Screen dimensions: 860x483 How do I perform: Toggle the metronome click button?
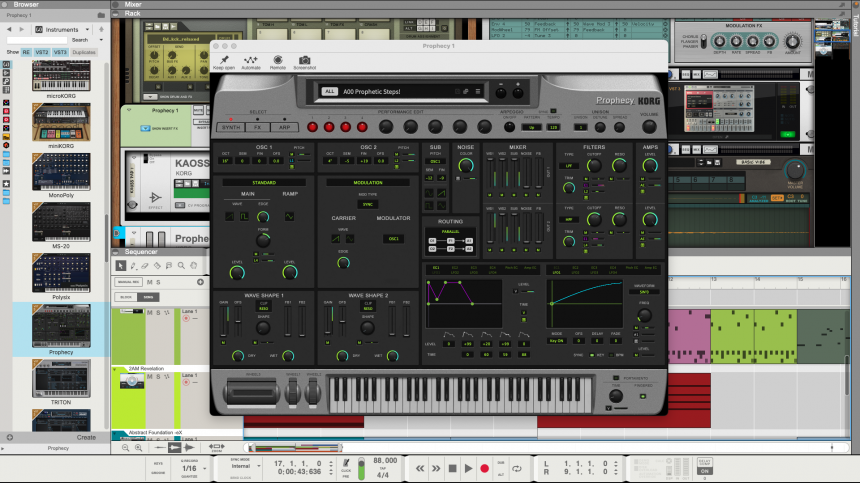346,463
